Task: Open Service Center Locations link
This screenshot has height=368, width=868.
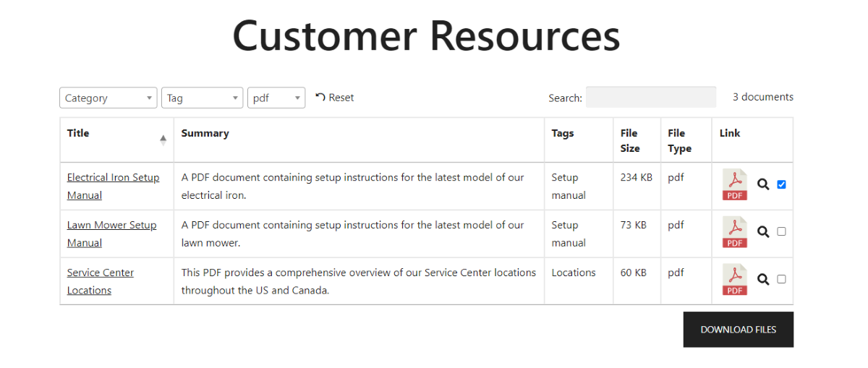Action: pos(101,281)
